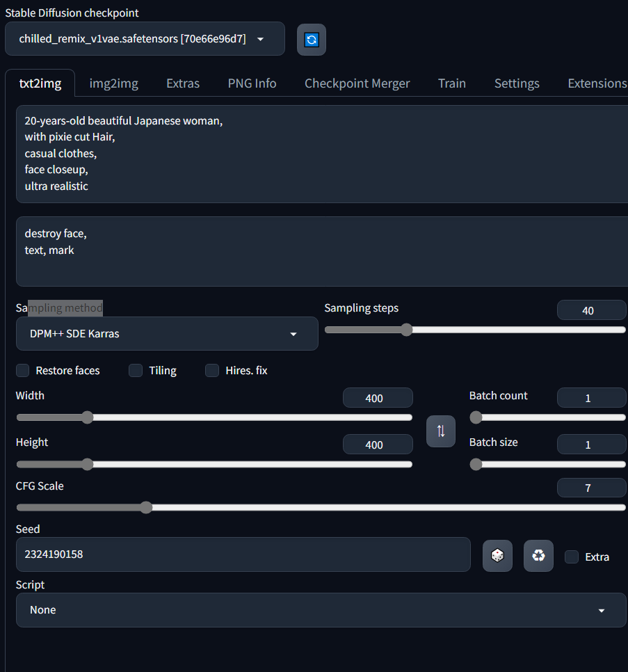Viewport: 628px width, 672px height.
Task: Click the 'Sampling method' label
Action: click(59, 307)
